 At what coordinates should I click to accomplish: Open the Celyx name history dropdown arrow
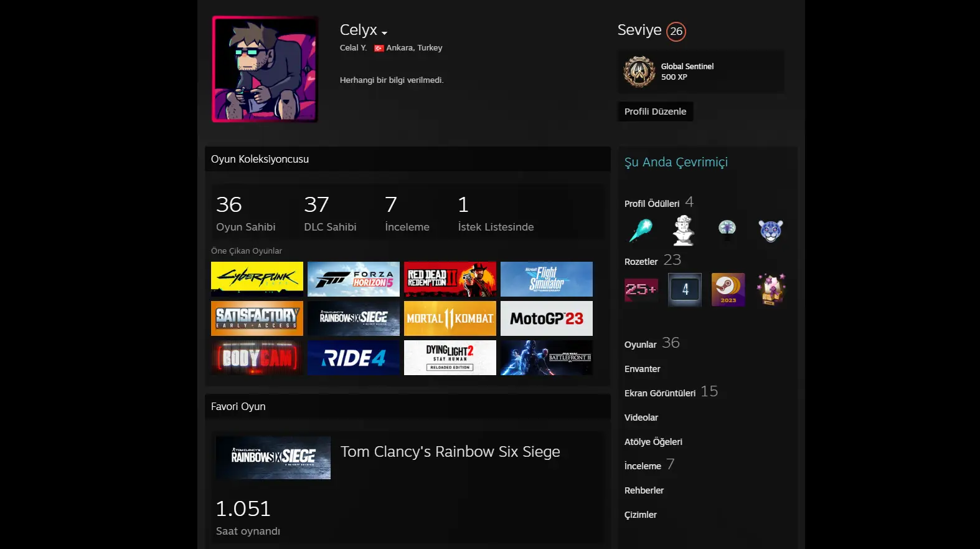tap(385, 33)
